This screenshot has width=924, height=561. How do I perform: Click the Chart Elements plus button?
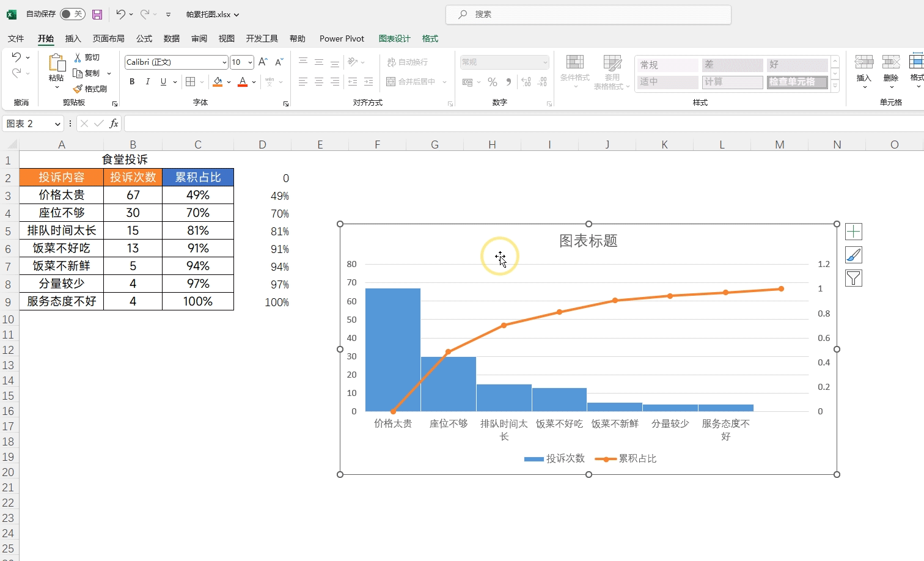pos(854,232)
